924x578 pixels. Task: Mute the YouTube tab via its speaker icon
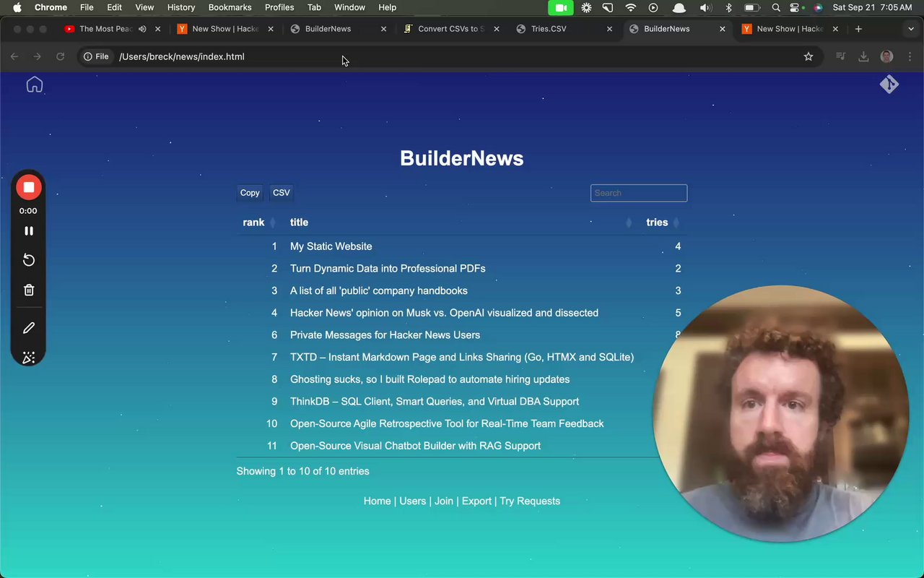point(142,29)
